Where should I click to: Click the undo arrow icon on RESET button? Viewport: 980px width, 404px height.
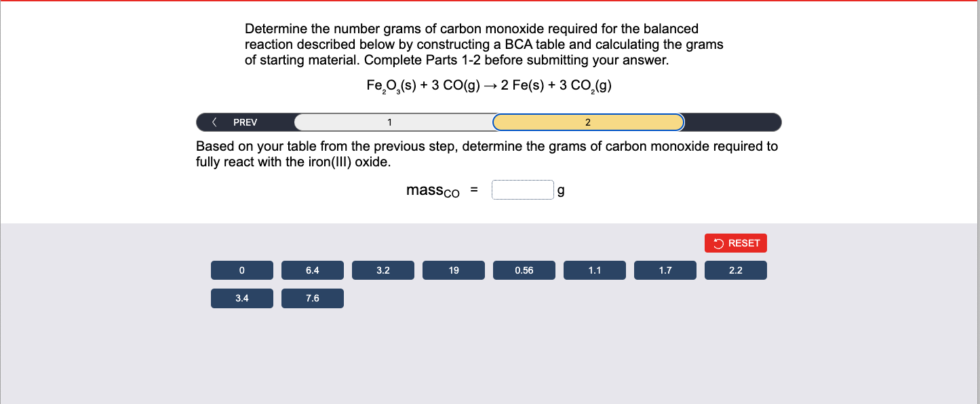click(718, 242)
